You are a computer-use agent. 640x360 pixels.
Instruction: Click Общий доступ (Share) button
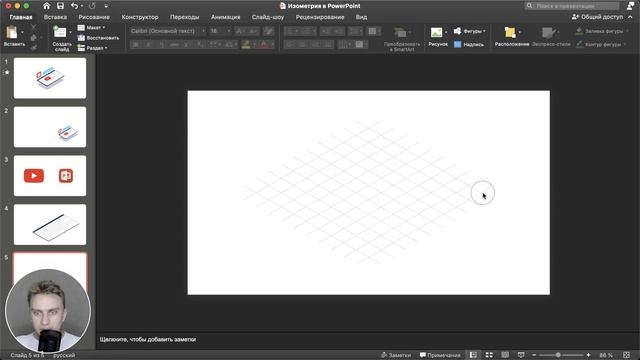click(x=598, y=17)
